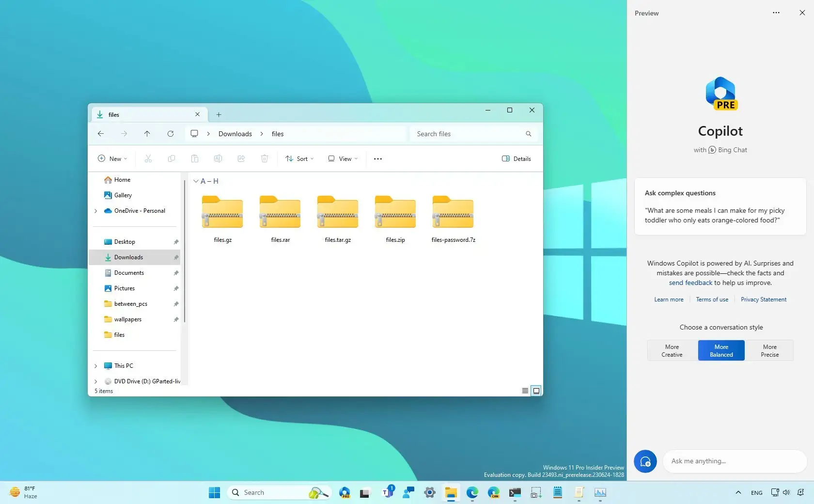Click the Up directory arrow icon

tap(147, 134)
